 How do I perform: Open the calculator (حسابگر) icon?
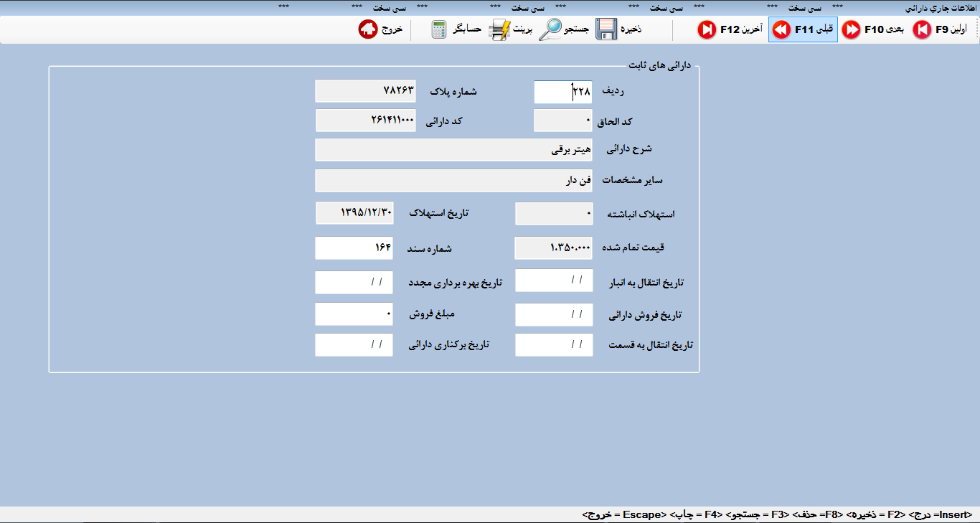[x=439, y=29]
